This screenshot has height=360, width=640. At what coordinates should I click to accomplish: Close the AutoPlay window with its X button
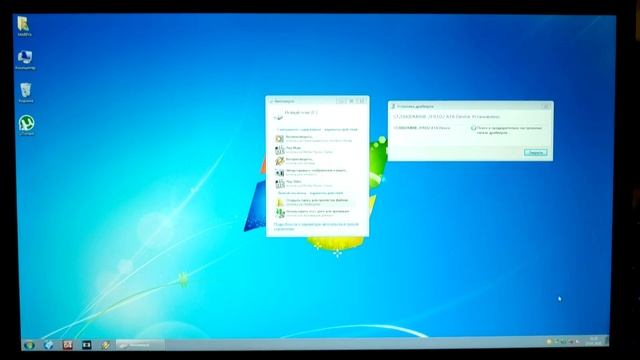(x=362, y=101)
